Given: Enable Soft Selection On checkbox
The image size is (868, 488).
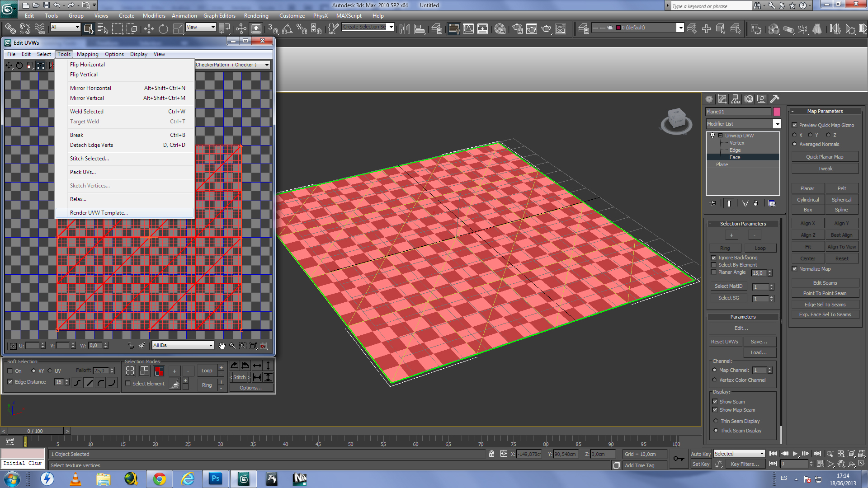Looking at the screenshot, I should [x=10, y=371].
